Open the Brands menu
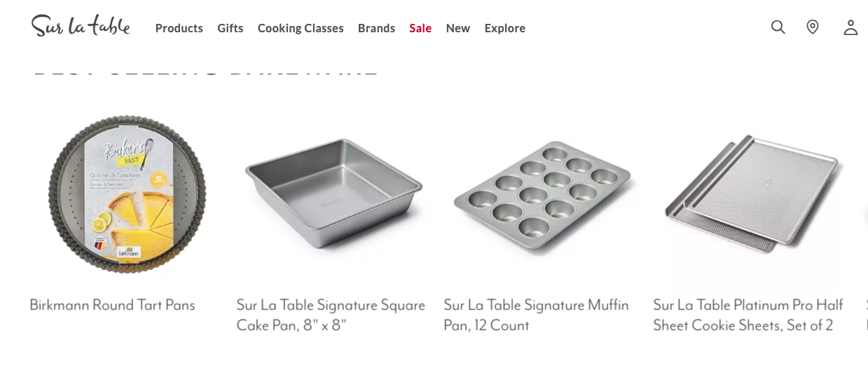The height and width of the screenshot is (390, 868). [x=376, y=28]
